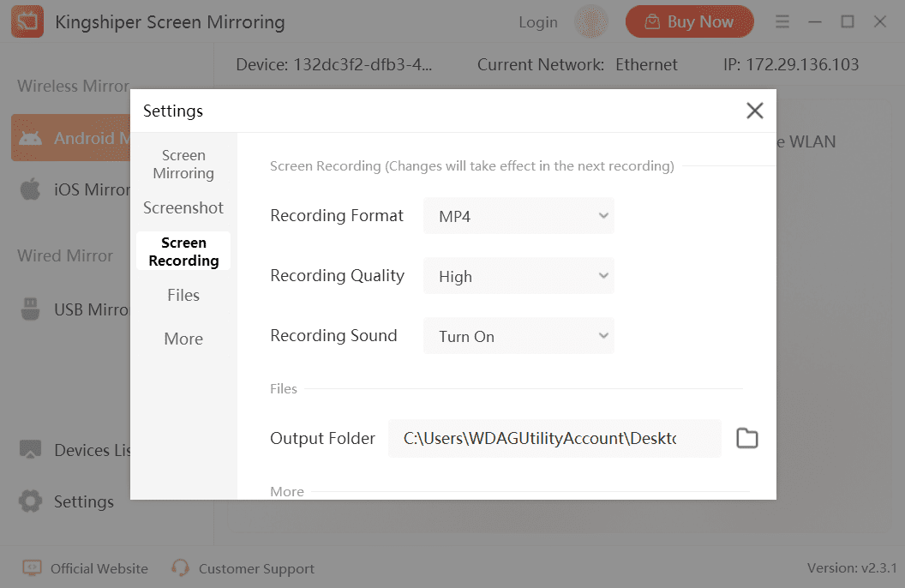Open Devices List in sidebar

click(x=74, y=450)
